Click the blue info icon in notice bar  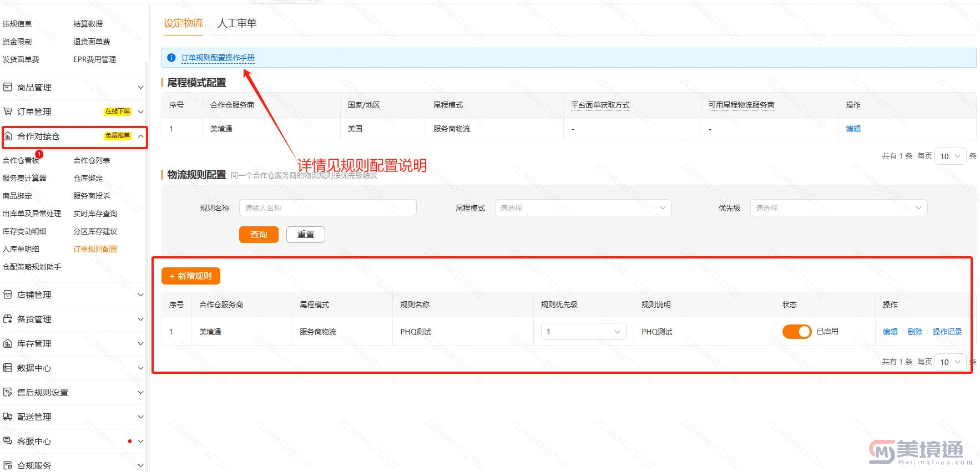coord(171,58)
